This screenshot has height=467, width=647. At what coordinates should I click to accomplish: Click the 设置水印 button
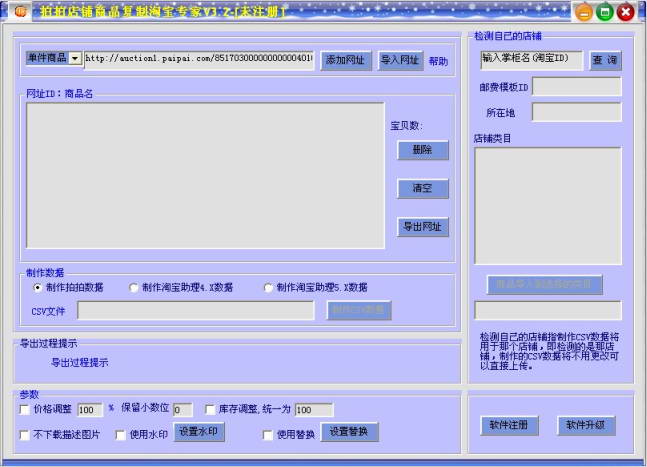tap(199, 432)
